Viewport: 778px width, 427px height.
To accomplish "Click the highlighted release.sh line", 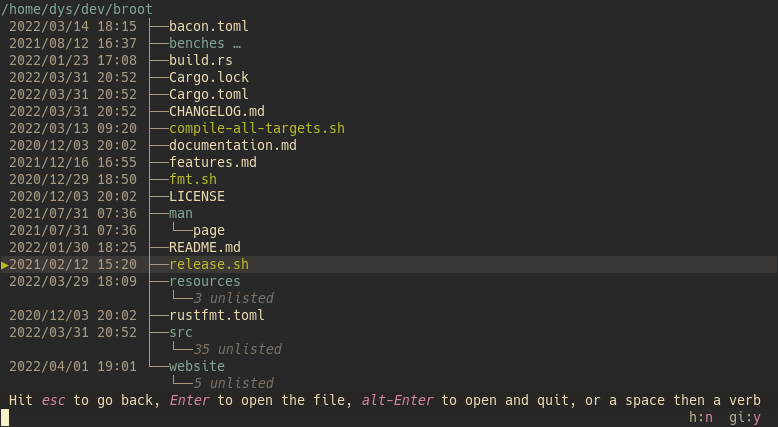I will pos(389,264).
